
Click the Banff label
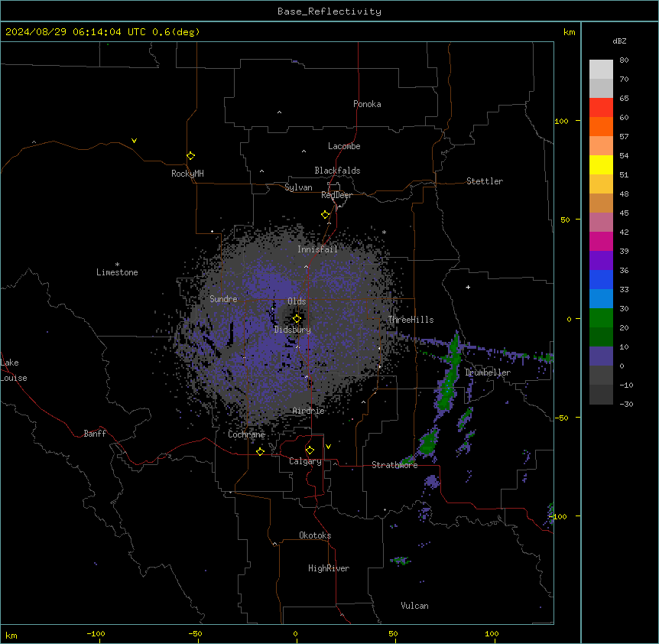click(x=95, y=434)
